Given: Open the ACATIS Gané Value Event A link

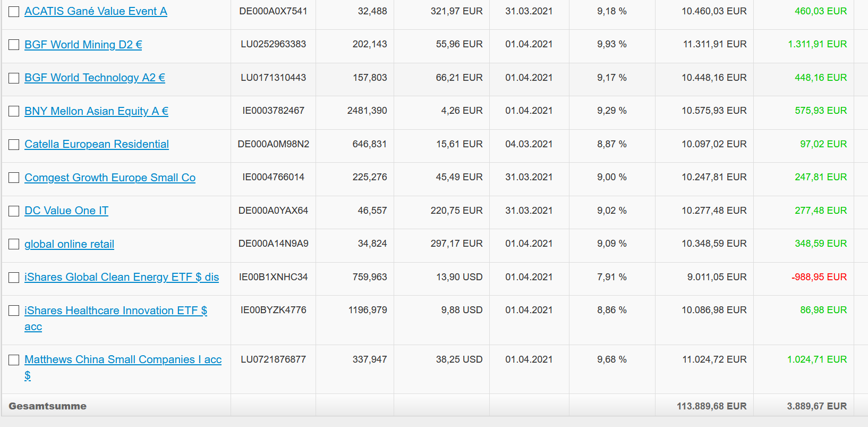Looking at the screenshot, I should click(96, 11).
